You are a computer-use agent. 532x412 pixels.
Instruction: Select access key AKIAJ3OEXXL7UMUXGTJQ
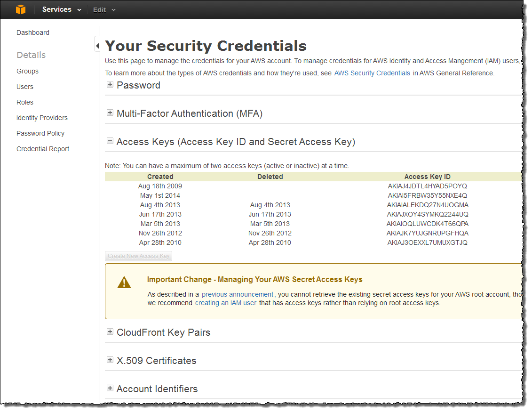(x=428, y=243)
